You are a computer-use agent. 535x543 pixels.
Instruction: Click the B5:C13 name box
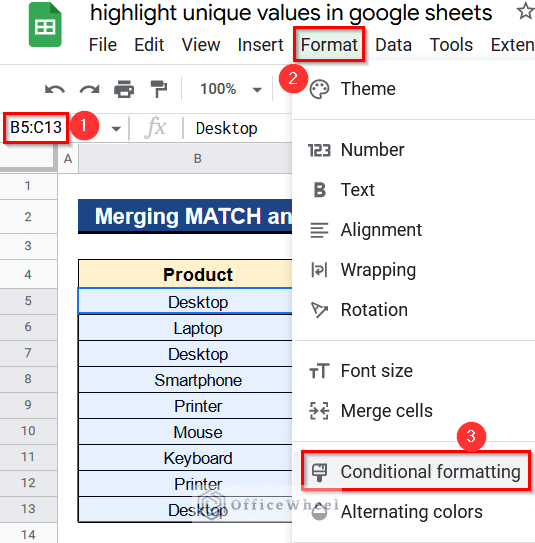point(36,127)
